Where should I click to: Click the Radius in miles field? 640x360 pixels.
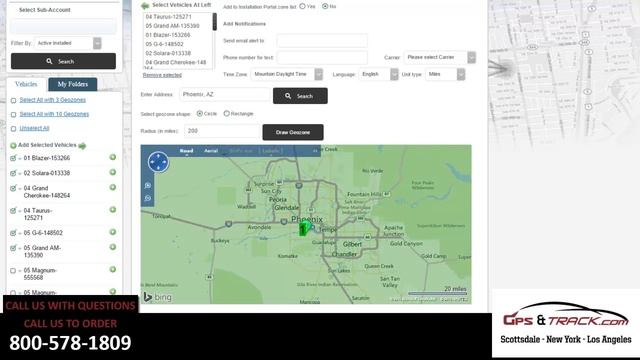click(x=222, y=131)
